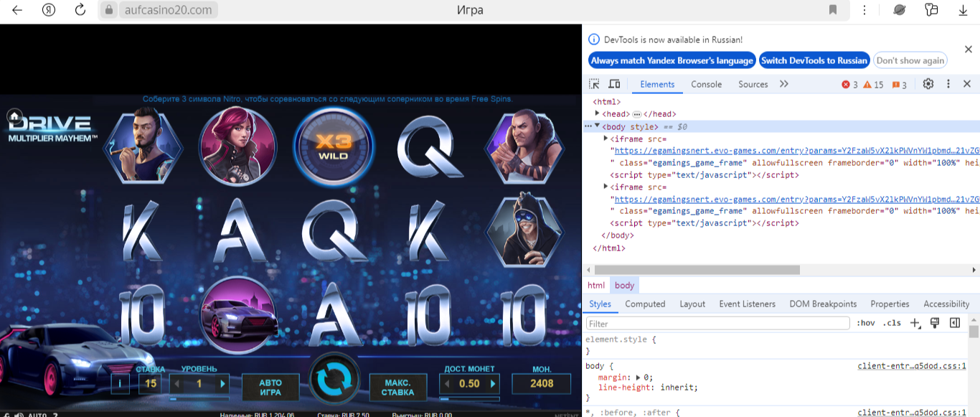Increase УРОВЕНЬ with right arrow
980x417 pixels.
(222, 384)
